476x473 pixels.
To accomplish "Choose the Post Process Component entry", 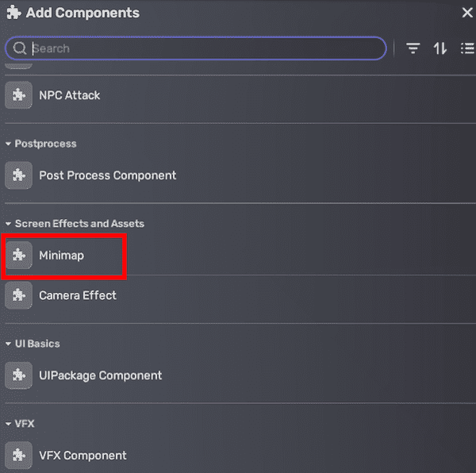I will [108, 175].
